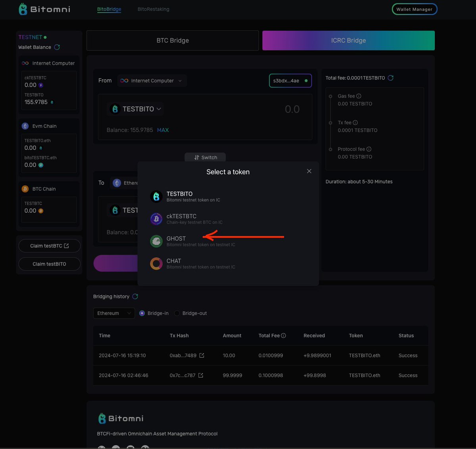Click the 155.9785 TESTBITO sidebar balance
Image resolution: width=476 pixels, height=449 pixels.
point(36,102)
